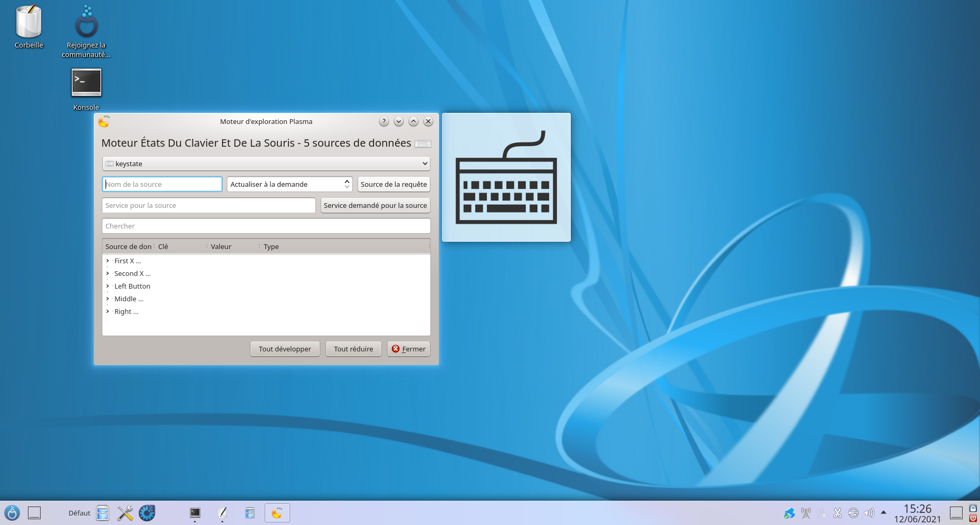Click the show desktop icon beside launcher
The width and height of the screenshot is (980, 525).
pos(34,513)
